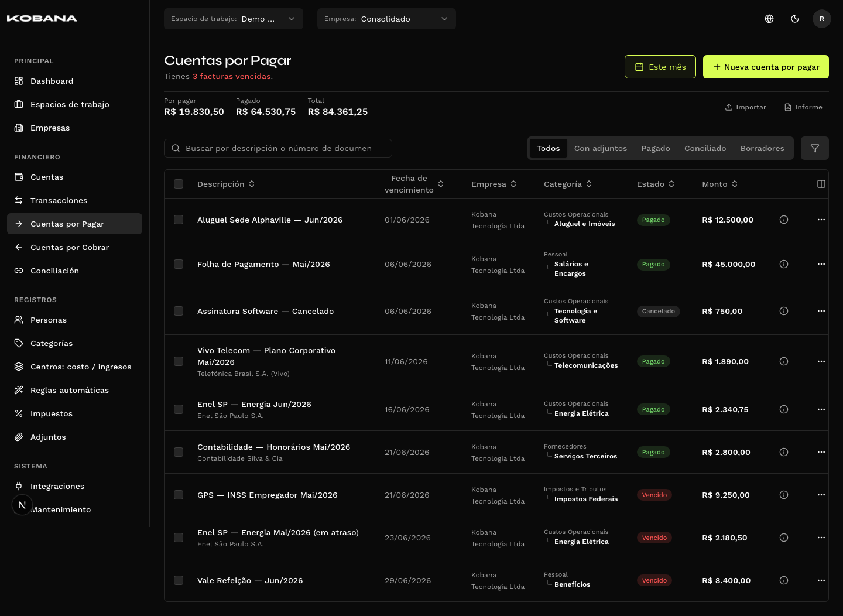Open more actions for Contabilidade Honorários

click(x=821, y=452)
